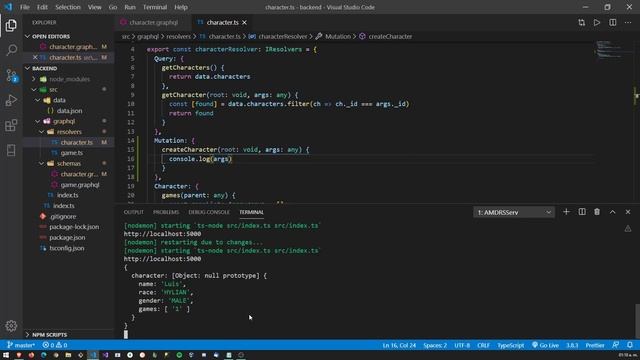640x360 pixels.
Task: Click Go Live in status bar
Action: click(x=545, y=345)
